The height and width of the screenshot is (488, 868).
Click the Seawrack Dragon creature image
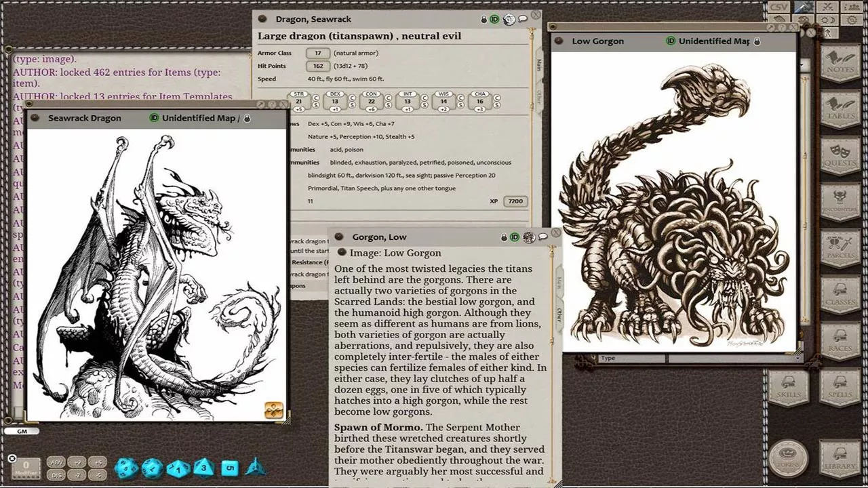tap(156, 274)
